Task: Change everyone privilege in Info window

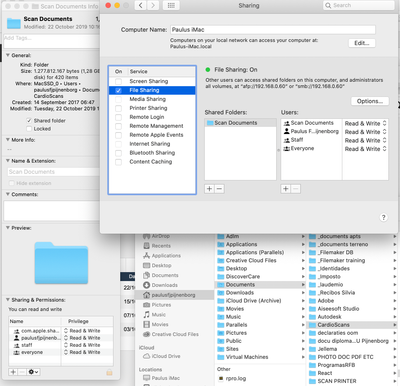Action: [x=82, y=352]
